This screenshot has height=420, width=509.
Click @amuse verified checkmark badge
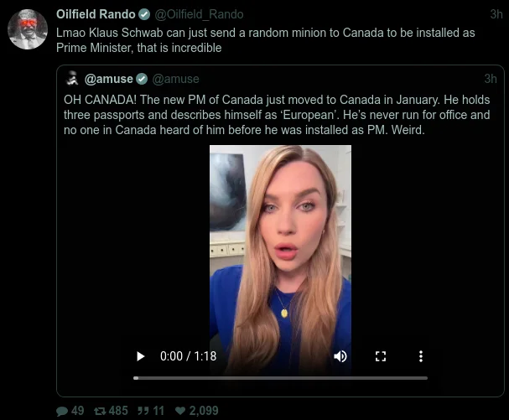(x=142, y=79)
